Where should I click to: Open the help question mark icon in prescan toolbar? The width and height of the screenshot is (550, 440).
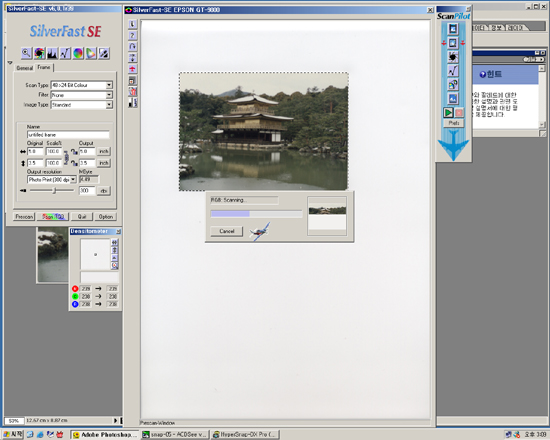(x=133, y=35)
